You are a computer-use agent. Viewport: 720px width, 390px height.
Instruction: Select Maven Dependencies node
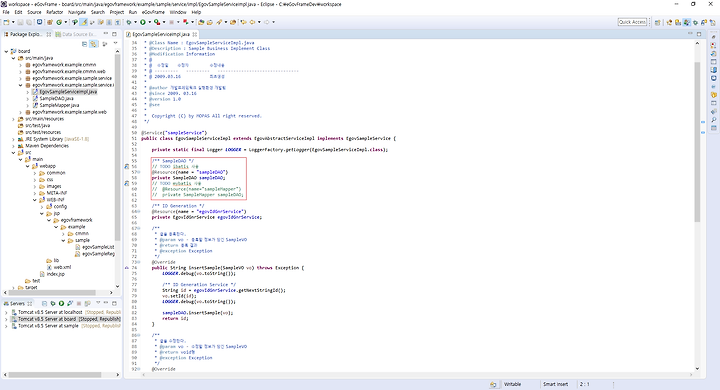(x=43, y=146)
